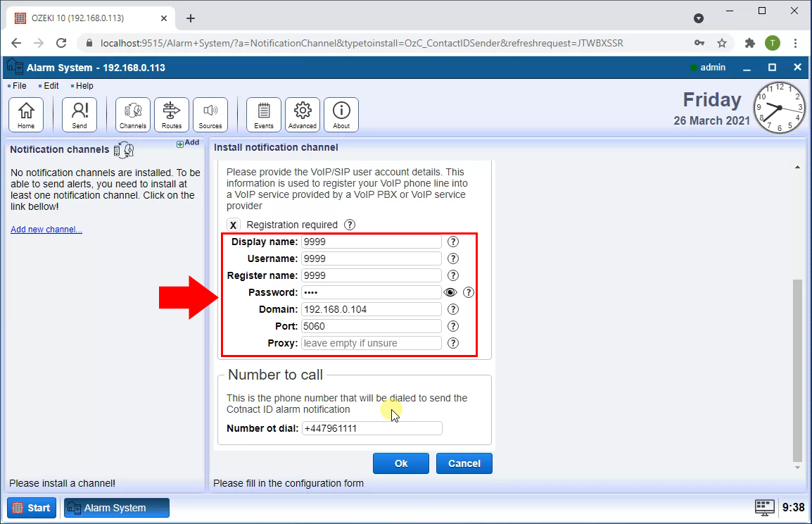The height and width of the screenshot is (524, 812).
Task: Open the Channels toolbar icon
Action: tap(133, 115)
